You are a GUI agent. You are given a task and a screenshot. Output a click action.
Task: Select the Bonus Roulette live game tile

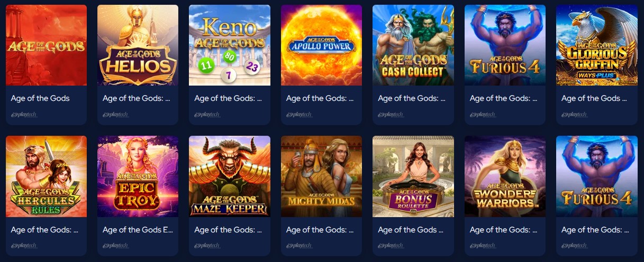pyautogui.click(x=413, y=176)
